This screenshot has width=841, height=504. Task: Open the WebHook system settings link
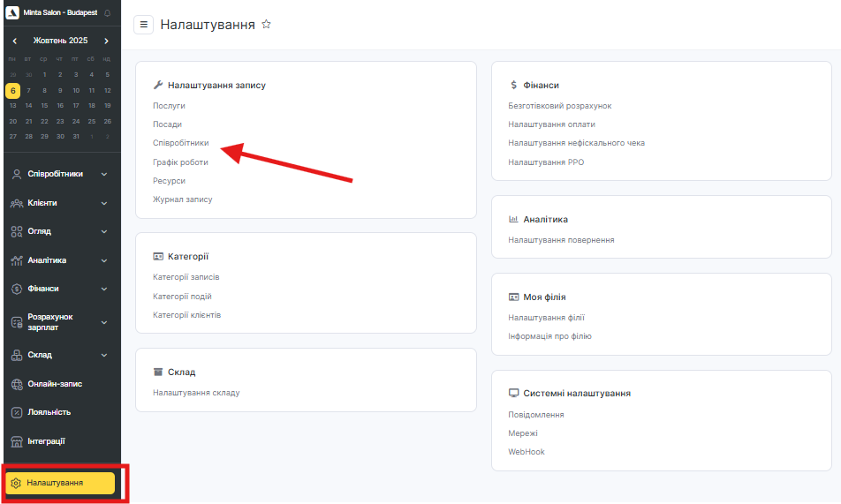[x=527, y=452]
